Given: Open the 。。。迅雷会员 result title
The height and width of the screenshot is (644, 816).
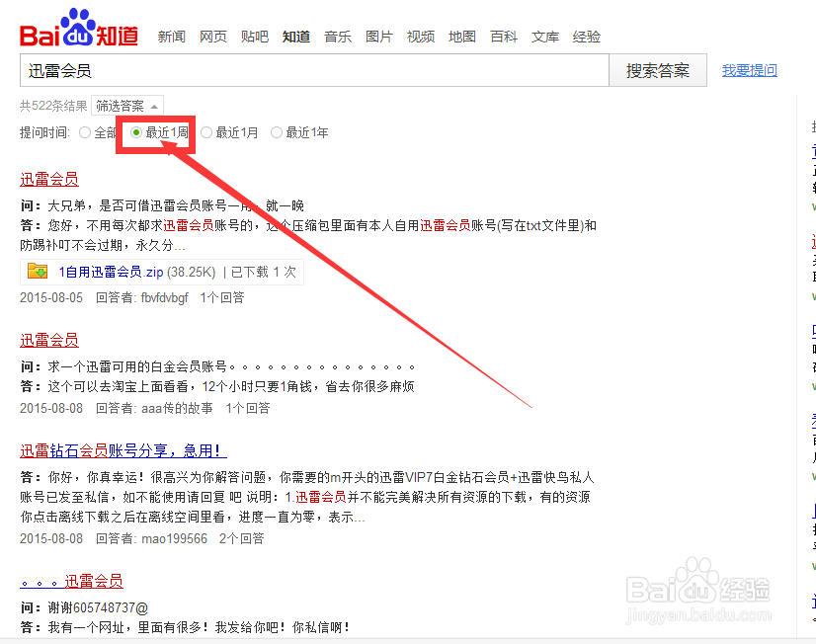Looking at the screenshot, I should 72,581.
